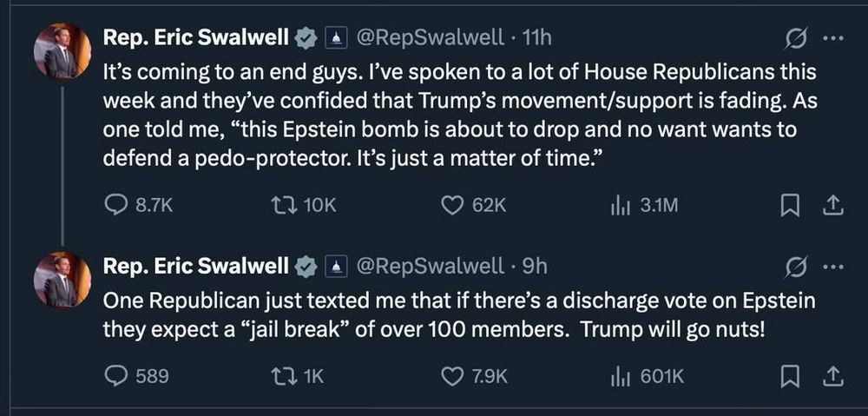Repost the second tweet with 1K reposts
This screenshot has width=868, height=416.
[x=279, y=375]
